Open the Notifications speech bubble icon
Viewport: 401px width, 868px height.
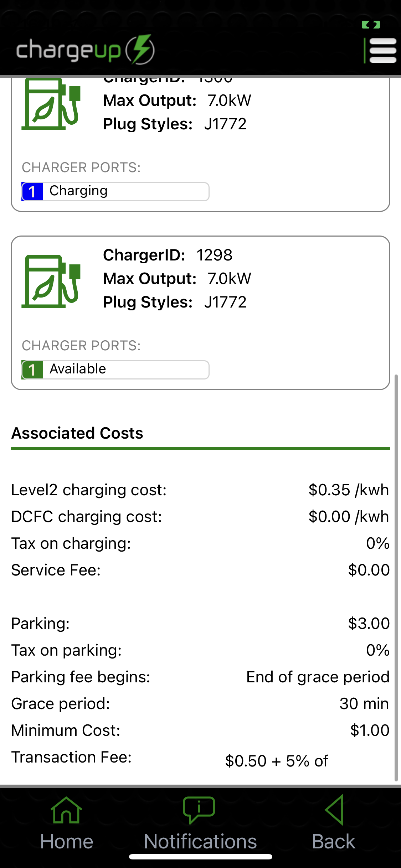click(199, 810)
